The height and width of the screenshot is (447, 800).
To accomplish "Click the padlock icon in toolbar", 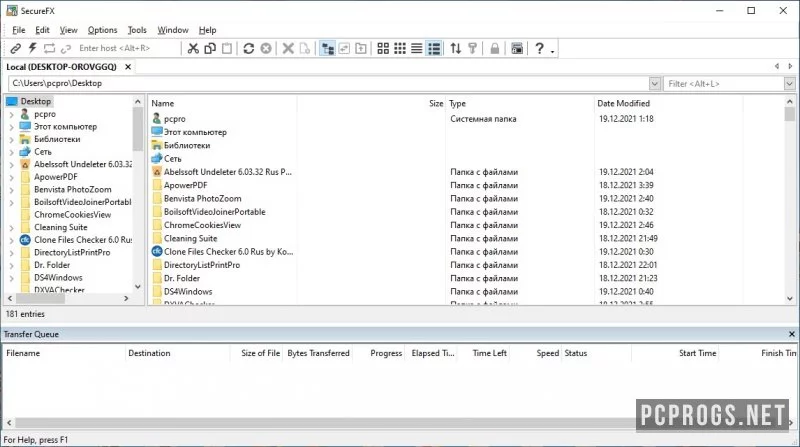I will click(x=494, y=48).
